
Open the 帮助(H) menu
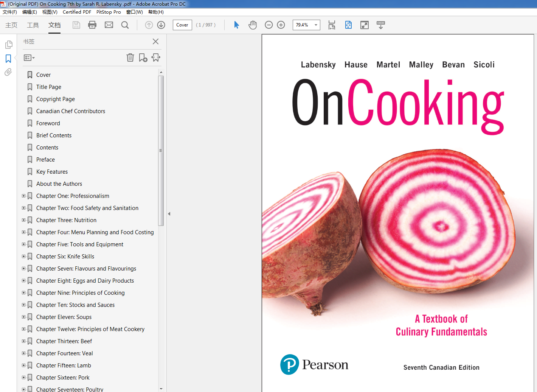coord(156,12)
